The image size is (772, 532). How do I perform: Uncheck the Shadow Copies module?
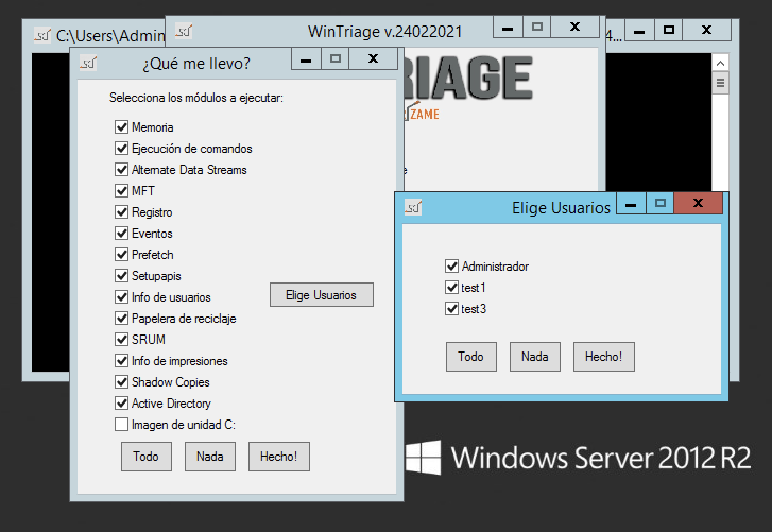tap(122, 382)
